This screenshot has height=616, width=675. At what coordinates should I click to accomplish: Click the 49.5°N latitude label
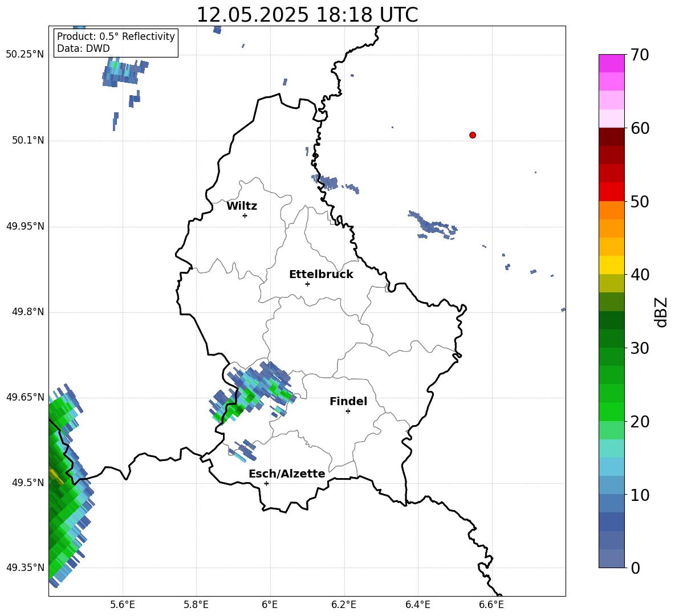pos(28,483)
